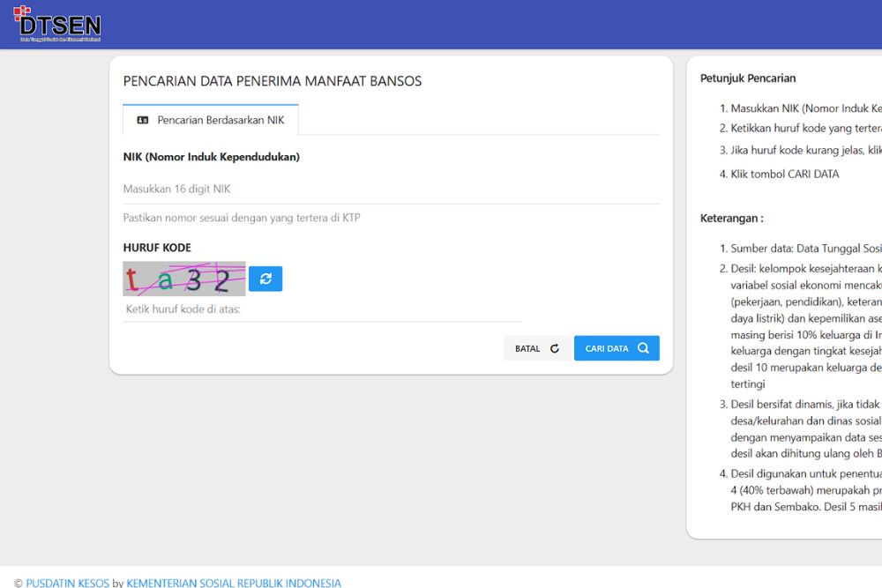The image size is (882, 588).
Task: Click the Klik tombol CARI DATA instruction
Action: (x=785, y=174)
